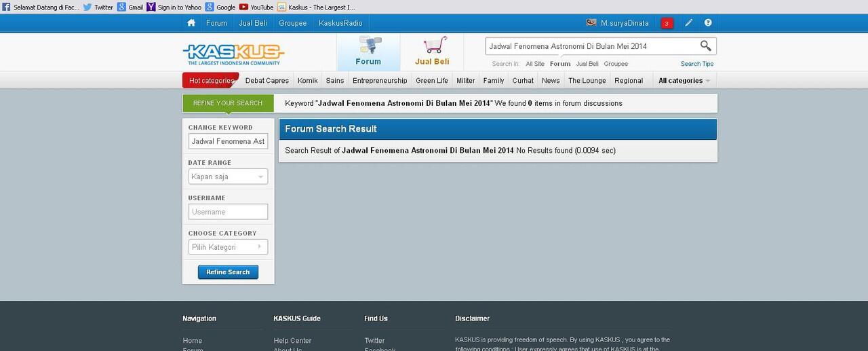Open the Search Tips link
The image size is (868, 351).
click(x=697, y=64)
